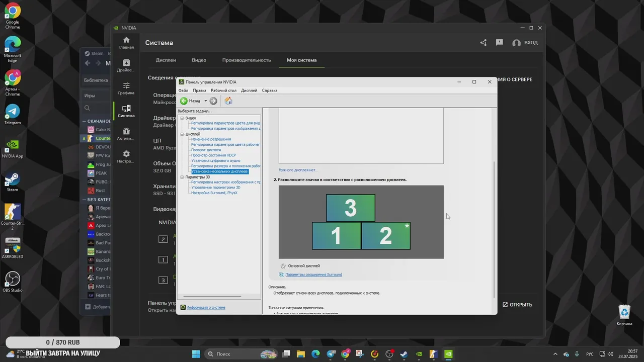Open Дисплей menu in NVIDIA Control Panel
644x362 pixels.
(x=249, y=90)
